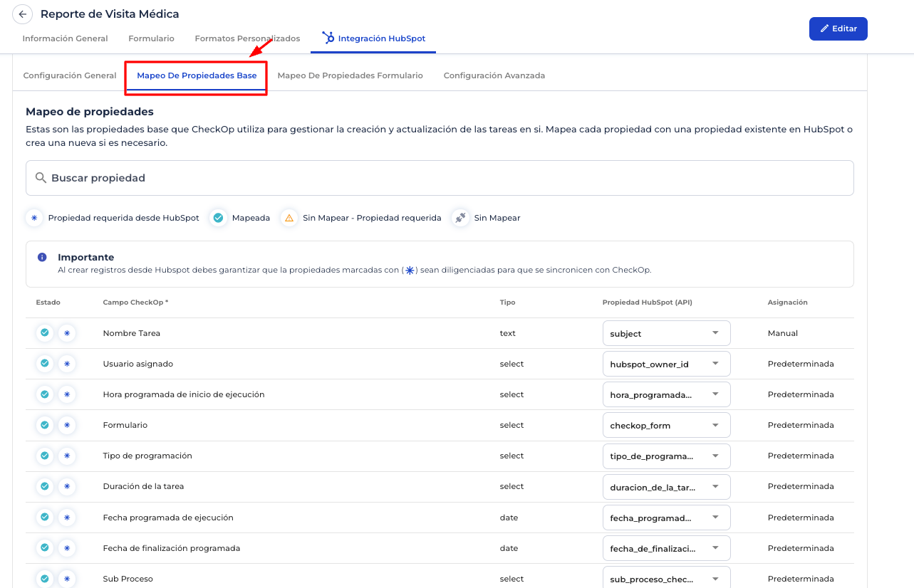The width and height of the screenshot is (914, 588).
Task: Click the mapped status icon in Formulario row
Action: [x=45, y=425]
